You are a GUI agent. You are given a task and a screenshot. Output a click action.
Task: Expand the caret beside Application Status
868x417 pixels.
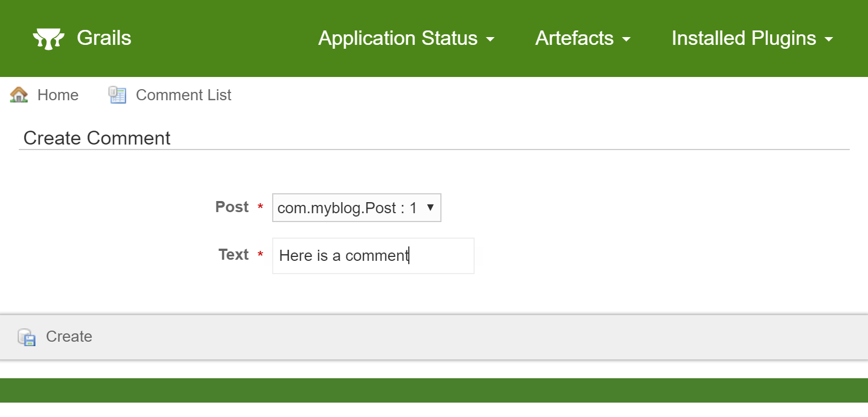point(490,39)
